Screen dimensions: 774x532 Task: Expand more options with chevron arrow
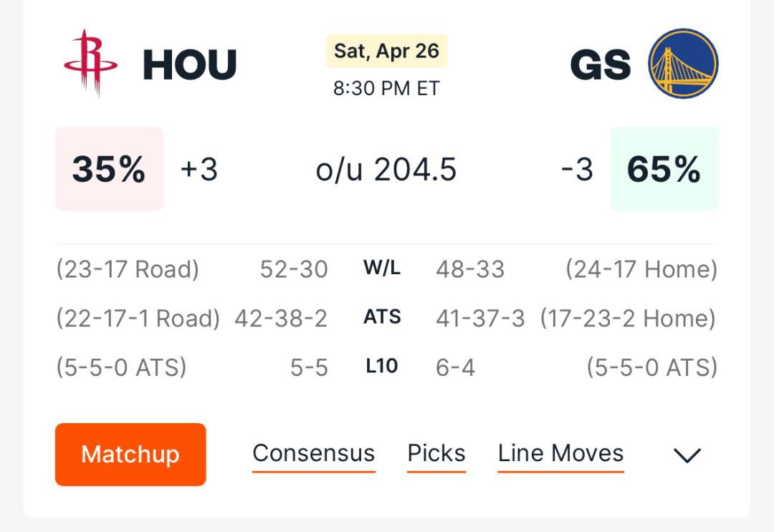(x=687, y=455)
